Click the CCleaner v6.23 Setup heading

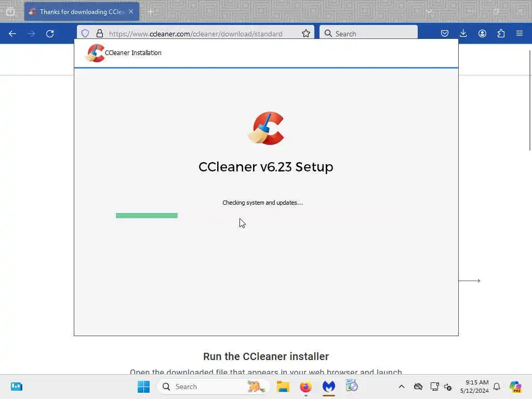[x=266, y=167]
